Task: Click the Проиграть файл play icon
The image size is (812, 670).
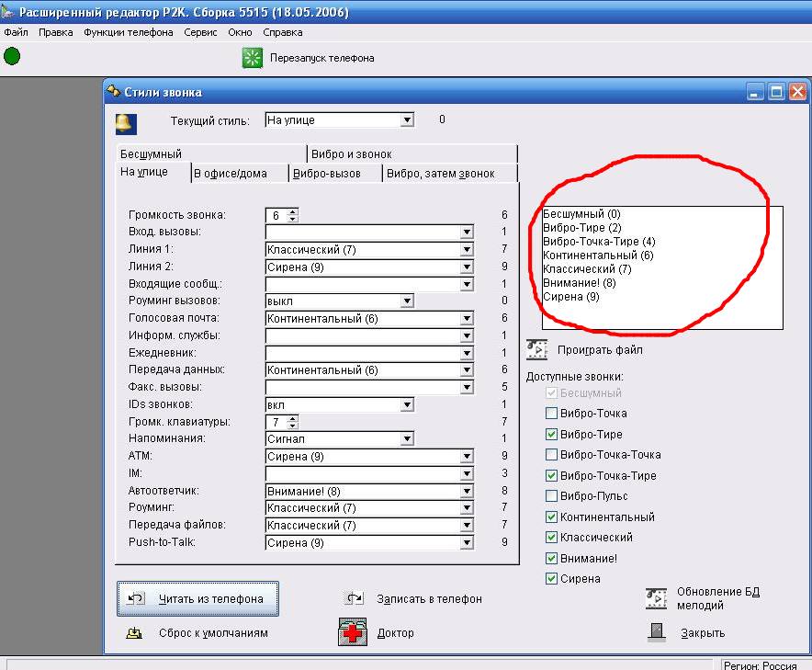Action: point(537,350)
